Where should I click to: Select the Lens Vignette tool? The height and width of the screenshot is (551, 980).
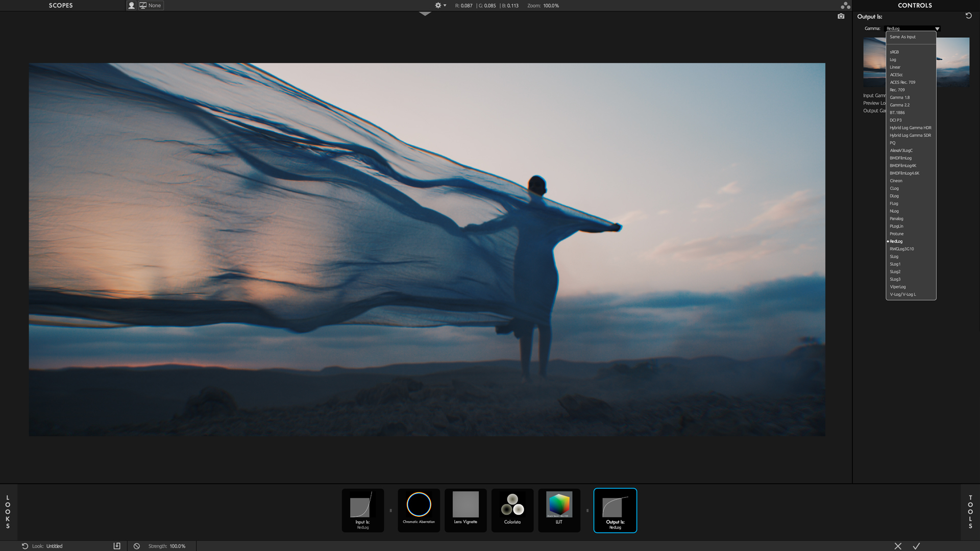pos(465,510)
